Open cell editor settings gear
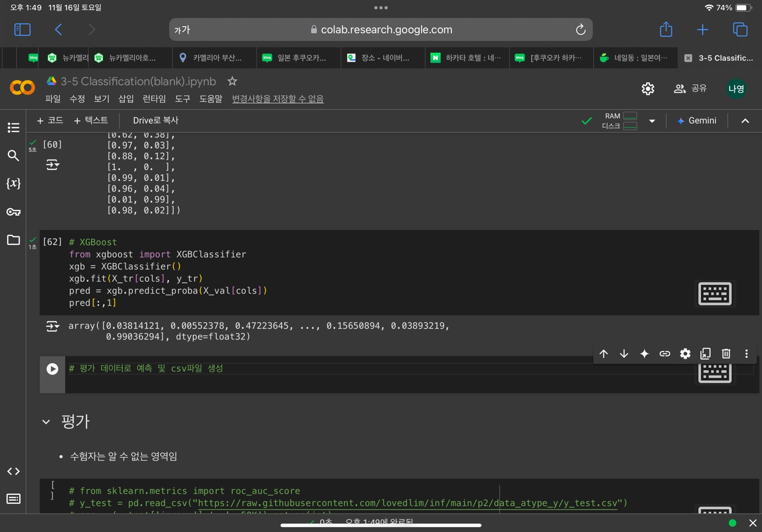 685,354
